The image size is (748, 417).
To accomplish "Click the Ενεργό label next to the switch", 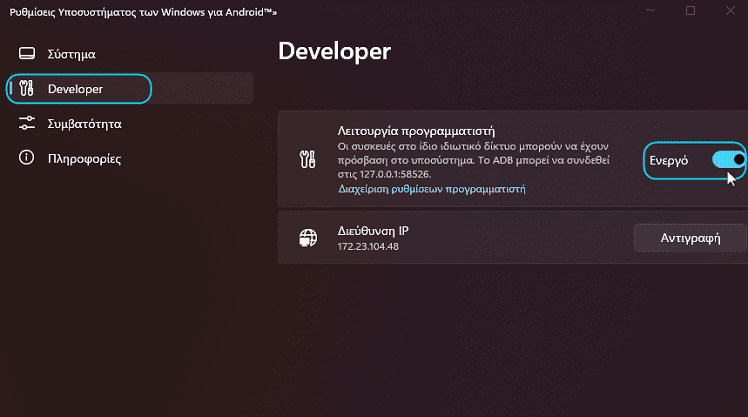I will pyautogui.click(x=668, y=161).
